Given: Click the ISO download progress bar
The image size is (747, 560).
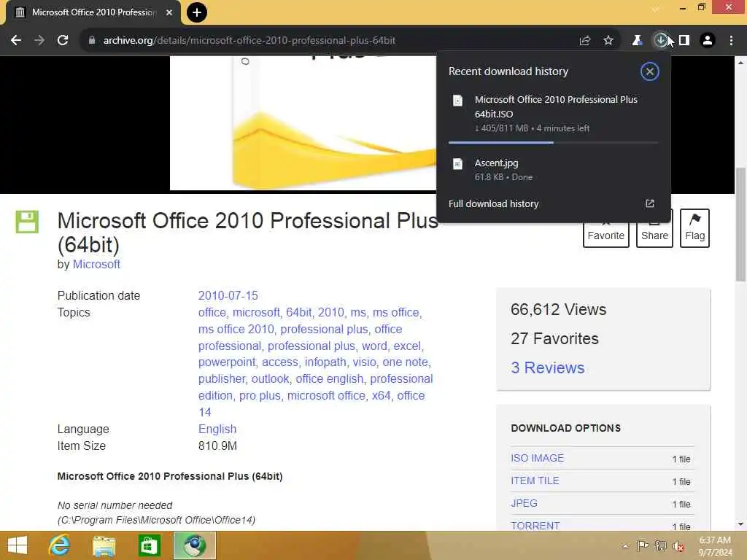Looking at the screenshot, I should click(x=553, y=142).
